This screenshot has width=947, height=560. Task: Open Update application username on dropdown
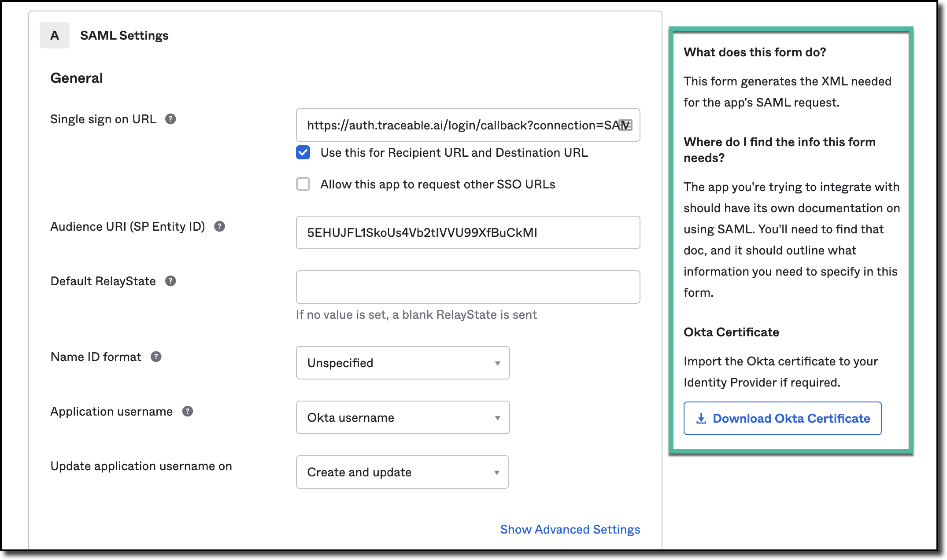[x=403, y=472]
